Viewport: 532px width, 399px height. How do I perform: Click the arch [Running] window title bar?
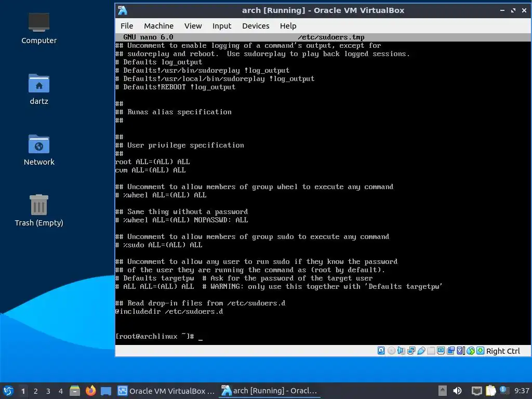pyautogui.click(x=323, y=10)
